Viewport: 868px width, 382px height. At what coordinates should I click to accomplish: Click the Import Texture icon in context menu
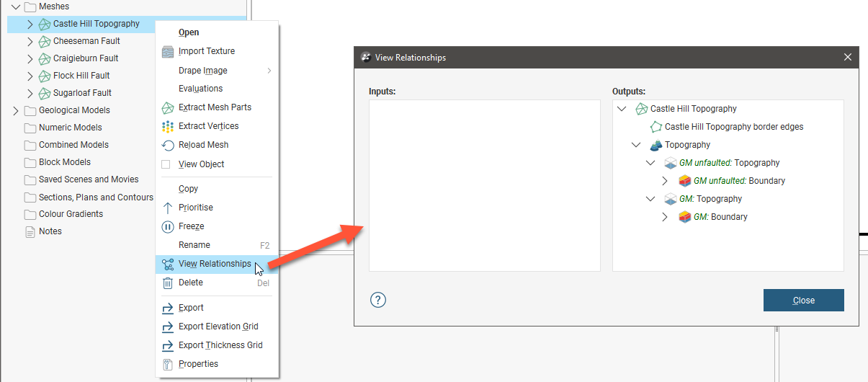167,51
